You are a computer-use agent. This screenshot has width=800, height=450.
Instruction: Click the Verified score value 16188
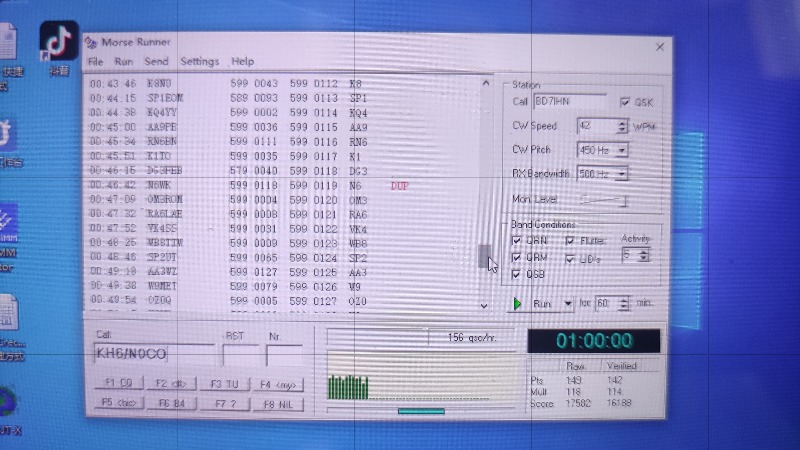(x=618, y=403)
